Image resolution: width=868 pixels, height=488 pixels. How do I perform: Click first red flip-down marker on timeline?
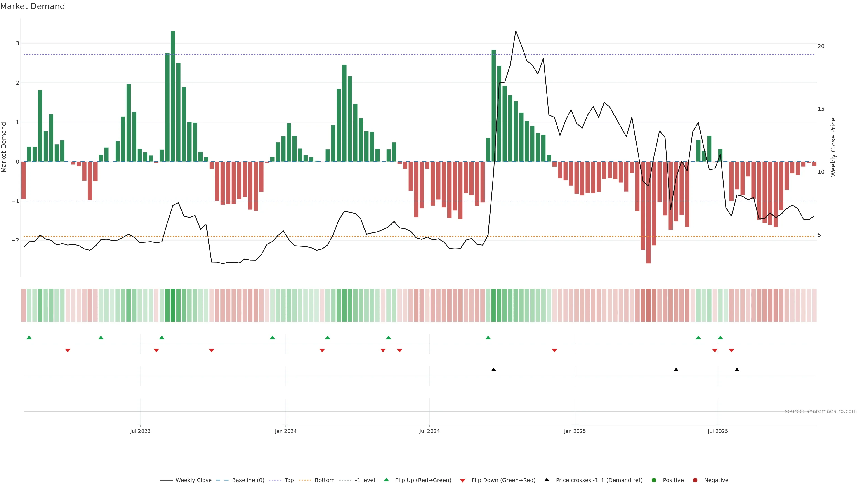(68, 351)
